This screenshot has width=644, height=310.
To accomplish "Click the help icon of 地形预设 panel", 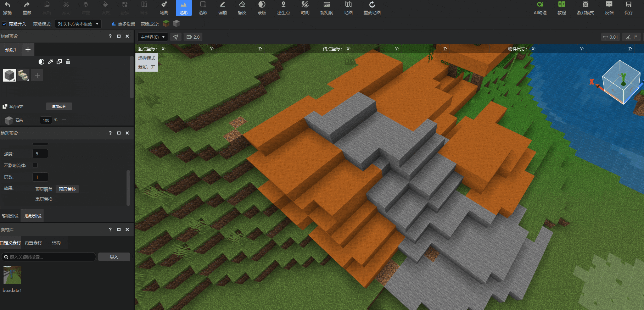I will 110,133.
